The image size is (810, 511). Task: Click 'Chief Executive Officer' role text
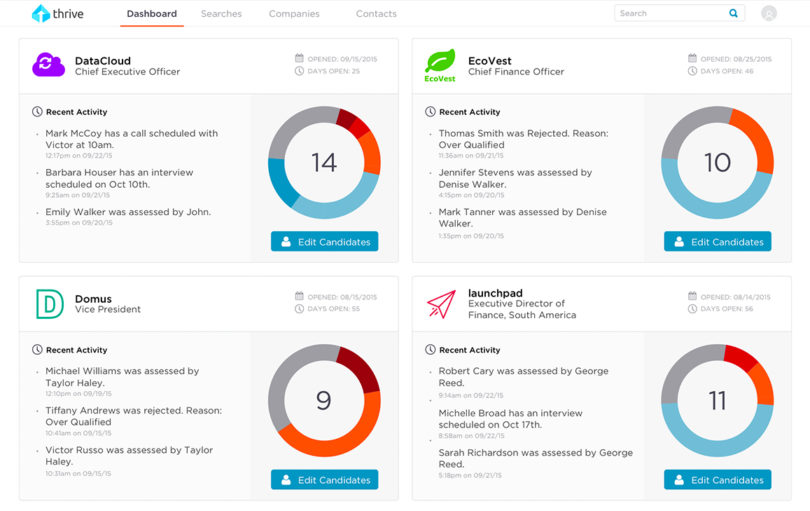127,72
